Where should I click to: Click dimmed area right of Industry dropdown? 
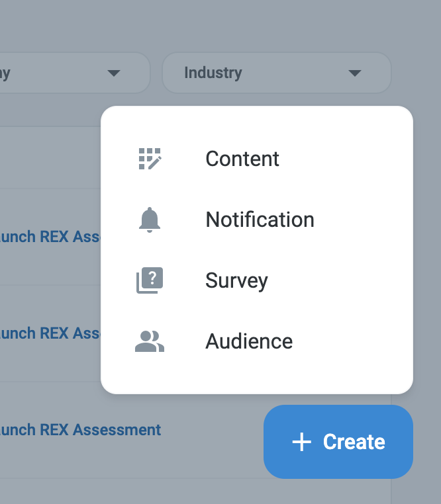(416, 73)
